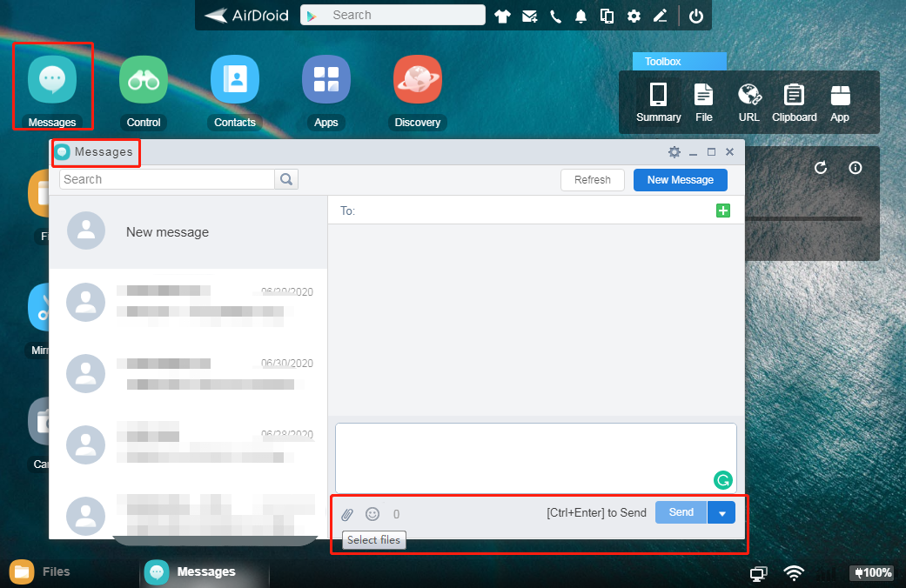
Task: Open the Messages window settings gear
Action: 674,151
